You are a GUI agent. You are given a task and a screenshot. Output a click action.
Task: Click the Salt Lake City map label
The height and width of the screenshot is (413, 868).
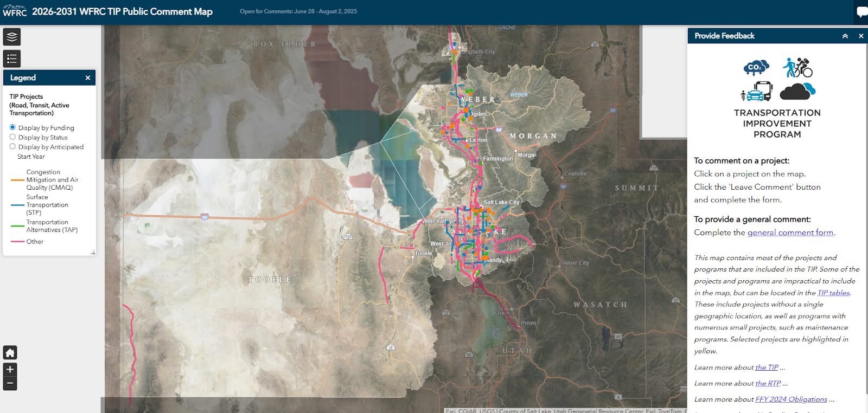point(501,202)
